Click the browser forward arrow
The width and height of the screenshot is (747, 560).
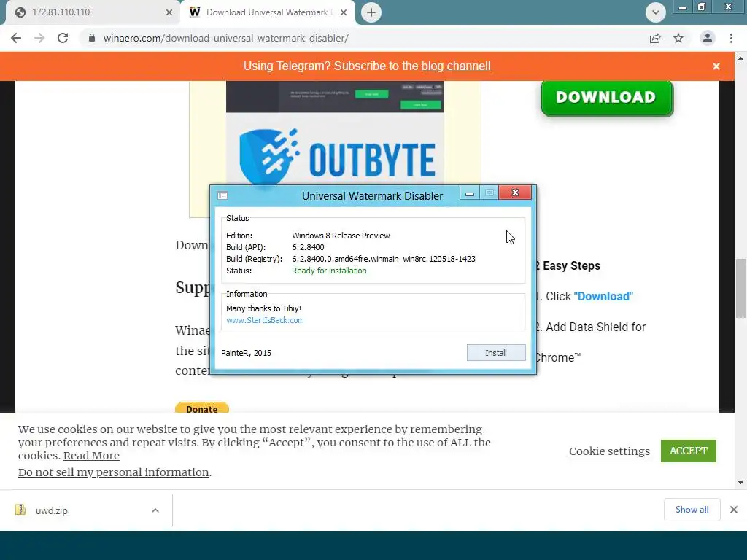(39, 38)
